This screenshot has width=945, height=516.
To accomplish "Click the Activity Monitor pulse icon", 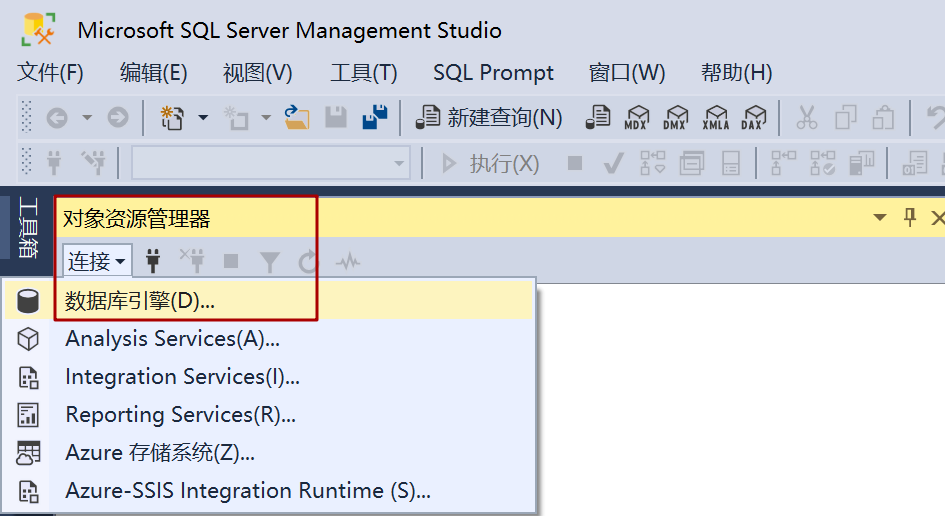I will pyautogui.click(x=348, y=262).
